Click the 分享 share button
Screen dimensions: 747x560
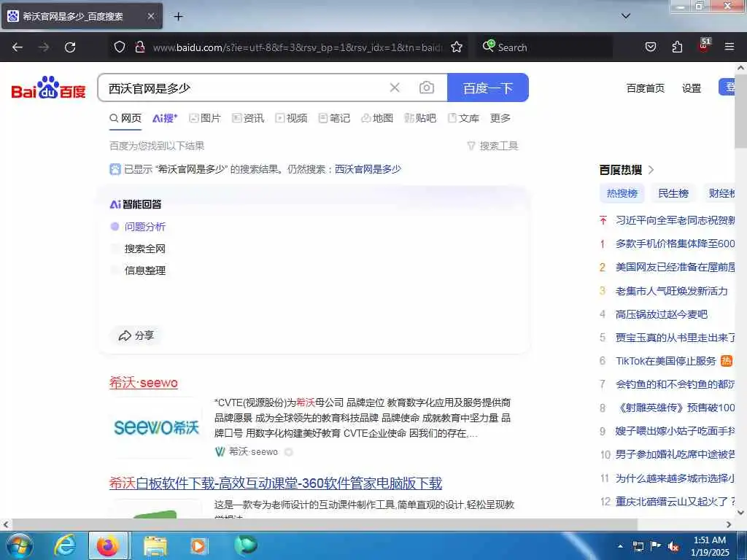tap(136, 335)
